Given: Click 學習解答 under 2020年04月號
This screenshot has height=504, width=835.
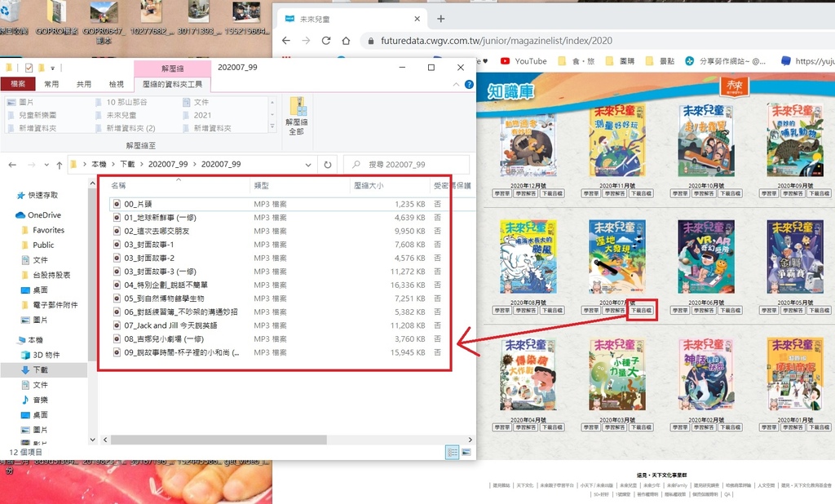Looking at the screenshot, I should pos(526,427).
